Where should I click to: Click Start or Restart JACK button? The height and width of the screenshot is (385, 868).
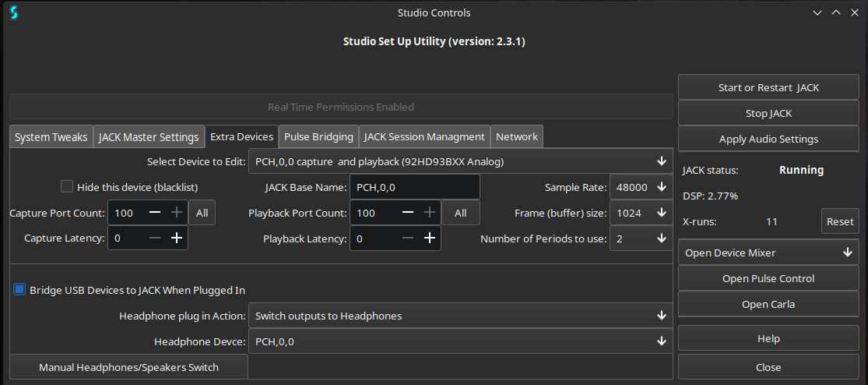768,87
